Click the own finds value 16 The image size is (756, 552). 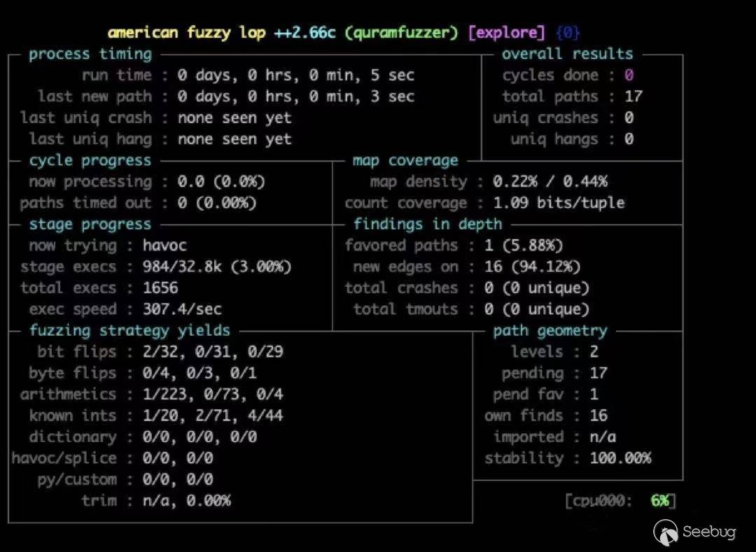(x=598, y=415)
